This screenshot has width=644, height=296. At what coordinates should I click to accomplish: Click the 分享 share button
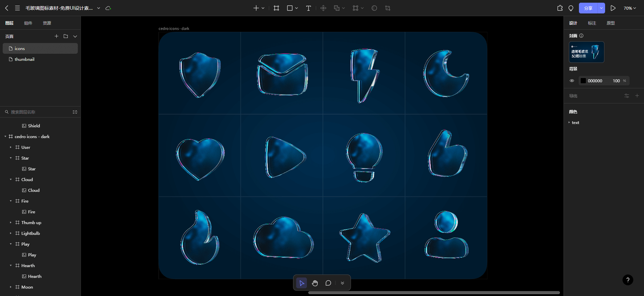(589, 8)
